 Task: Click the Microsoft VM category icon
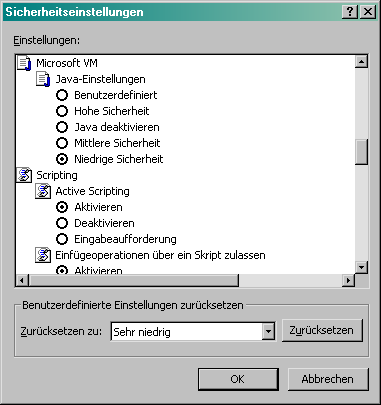[24, 63]
